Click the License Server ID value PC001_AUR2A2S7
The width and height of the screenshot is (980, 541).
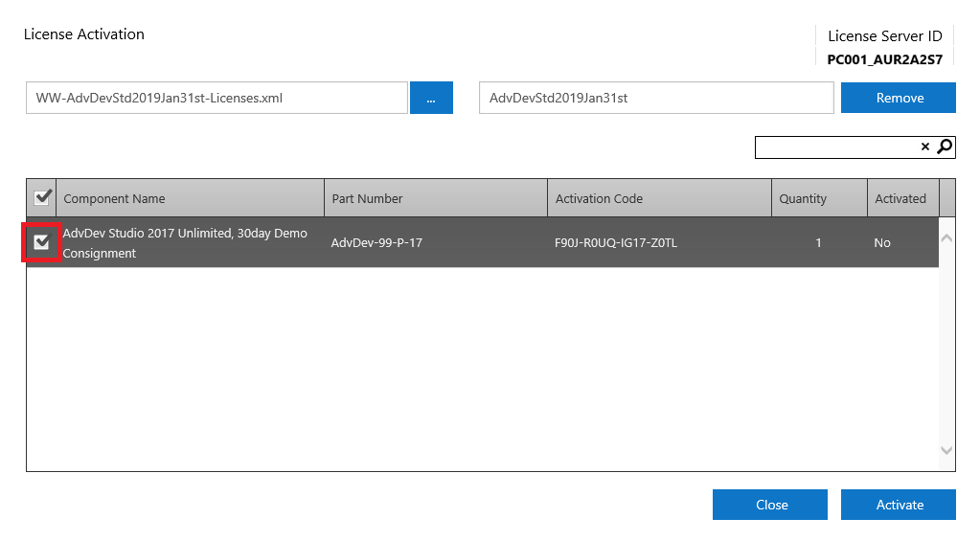click(x=884, y=60)
